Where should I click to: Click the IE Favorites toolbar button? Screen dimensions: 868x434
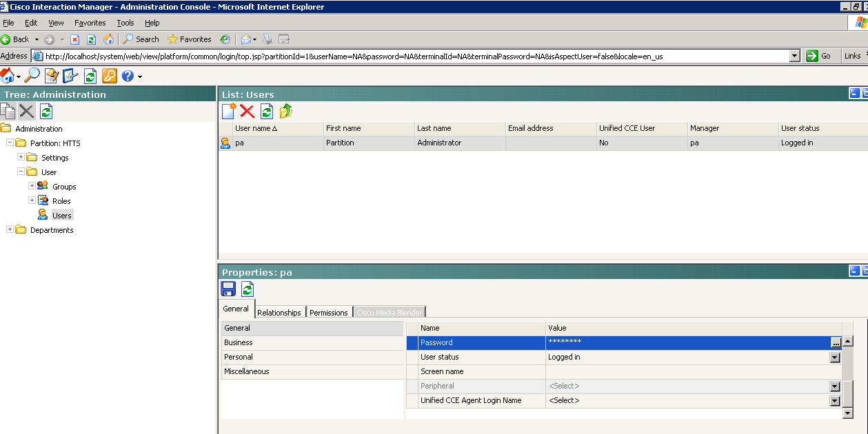(190, 39)
